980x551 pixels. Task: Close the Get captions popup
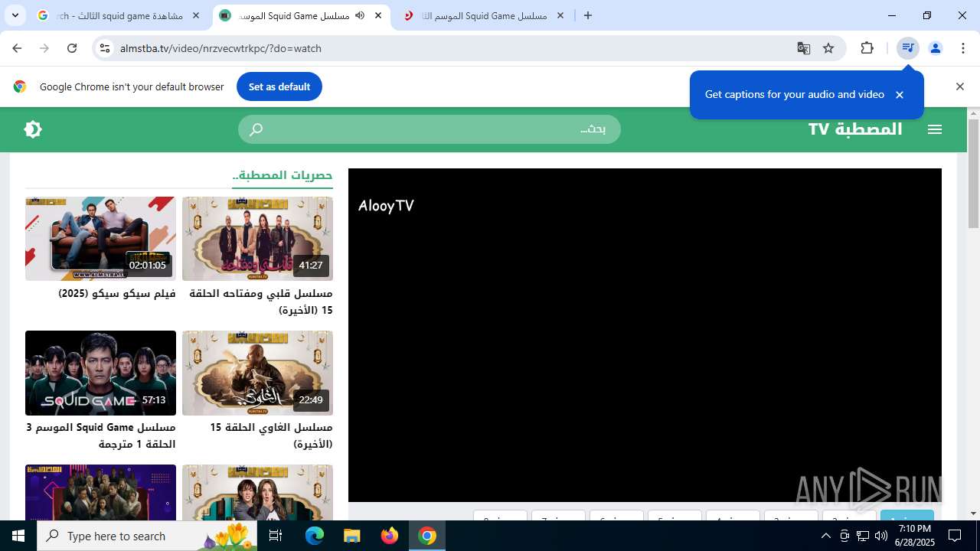click(x=900, y=95)
